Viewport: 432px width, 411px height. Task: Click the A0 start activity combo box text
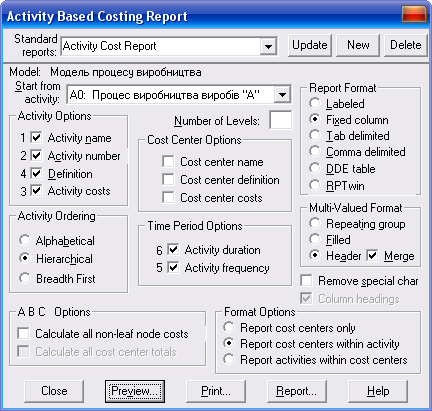[x=164, y=95]
